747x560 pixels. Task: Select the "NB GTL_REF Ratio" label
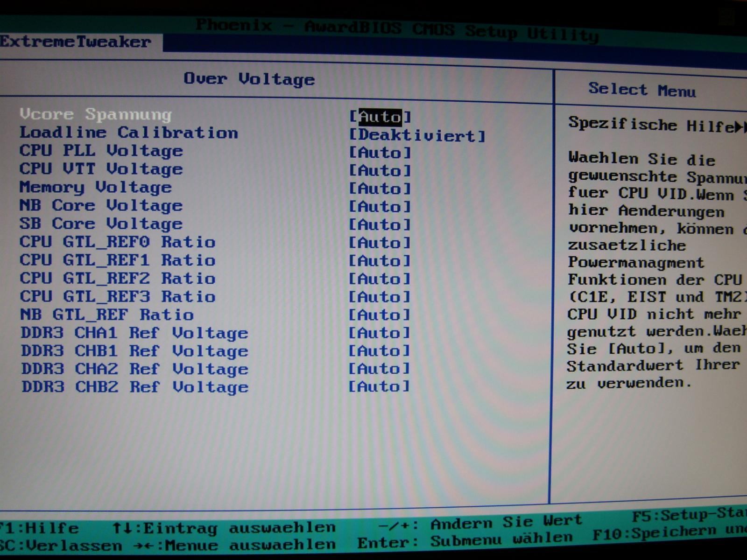point(107,315)
